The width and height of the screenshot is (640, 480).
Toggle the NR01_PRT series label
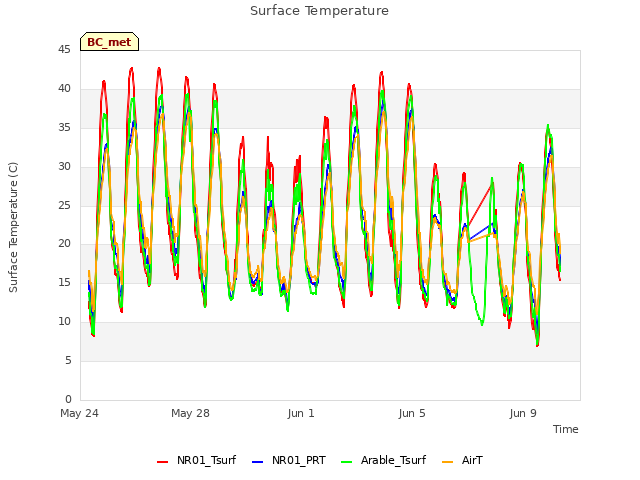click(299, 460)
